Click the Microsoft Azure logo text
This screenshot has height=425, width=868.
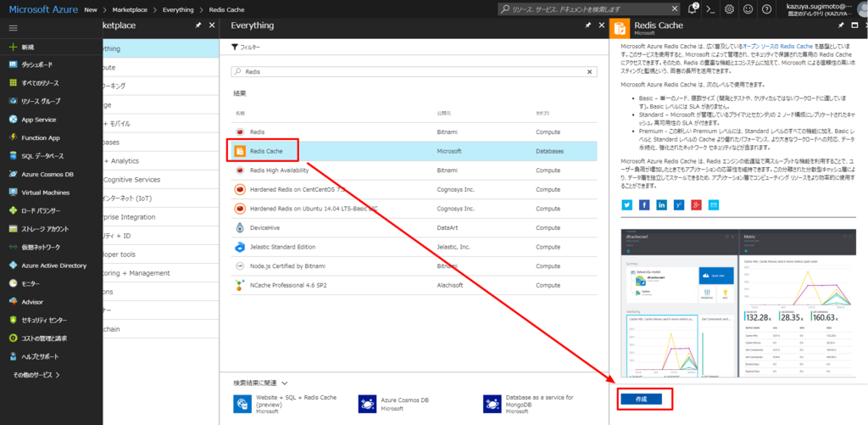coord(42,9)
